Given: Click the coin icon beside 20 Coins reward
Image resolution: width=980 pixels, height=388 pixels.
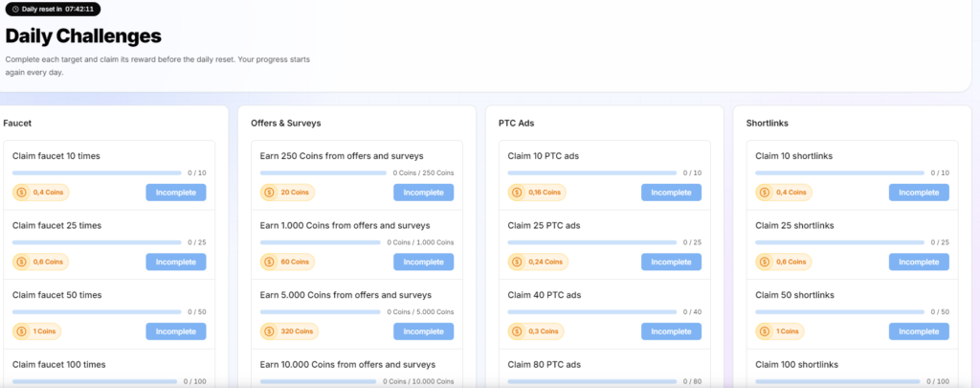Looking at the screenshot, I should coord(269,193).
